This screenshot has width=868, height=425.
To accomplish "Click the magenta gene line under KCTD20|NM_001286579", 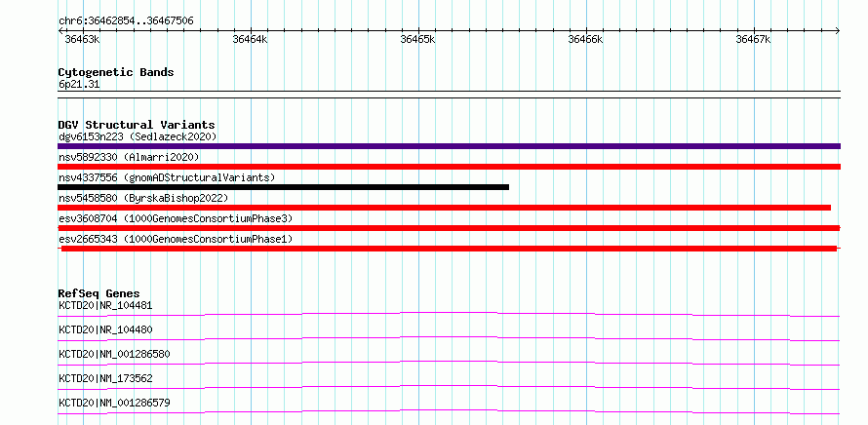I will tap(449, 411).
